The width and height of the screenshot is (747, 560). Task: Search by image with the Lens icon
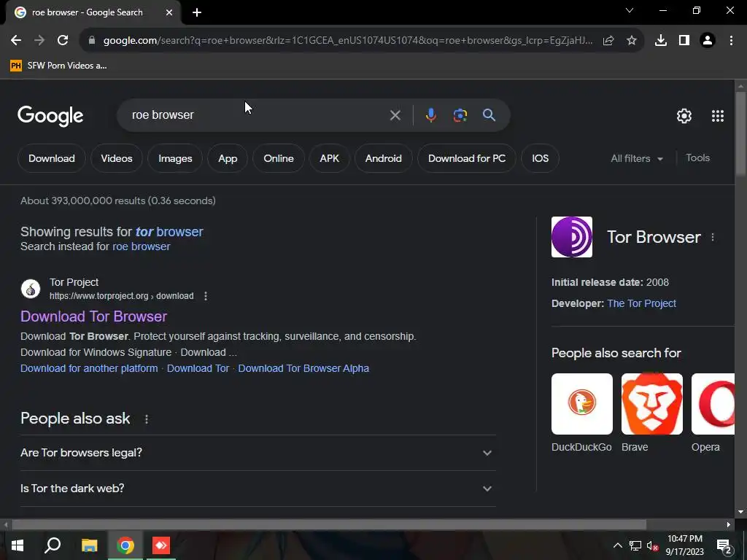point(460,115)
